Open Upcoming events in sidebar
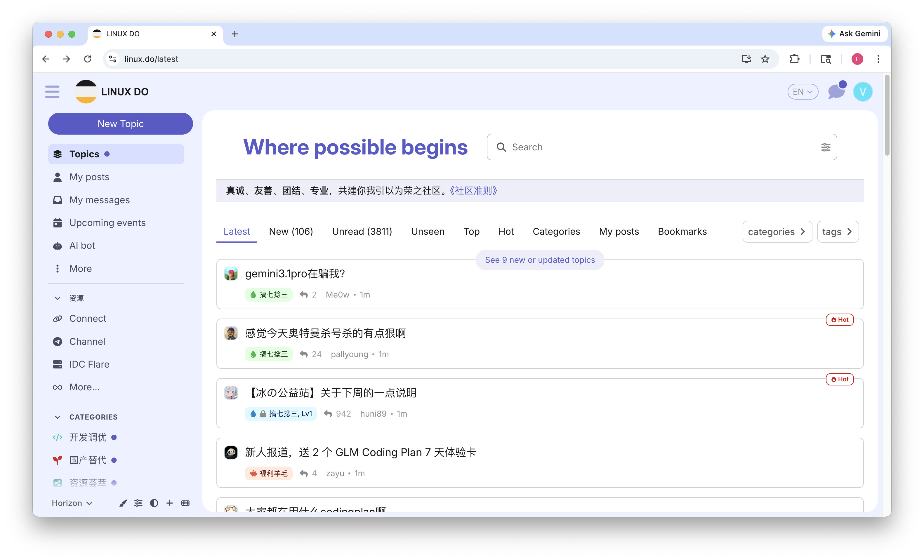924x560 pixels. point(116,223)
